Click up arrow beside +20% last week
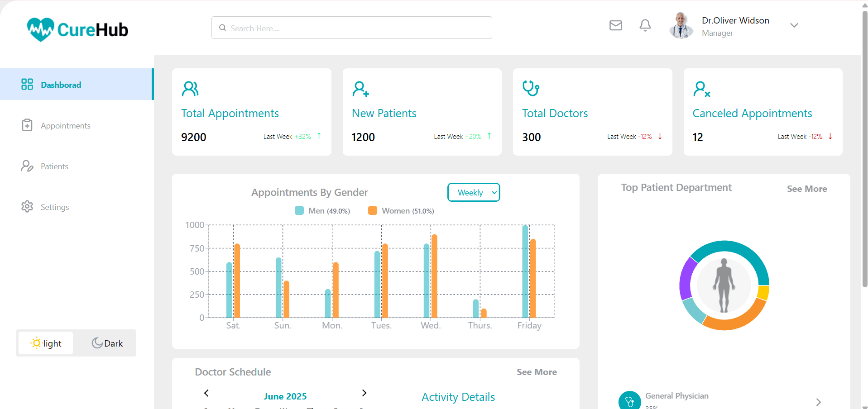This screenshot has height=409, width=868. point(489,136)
